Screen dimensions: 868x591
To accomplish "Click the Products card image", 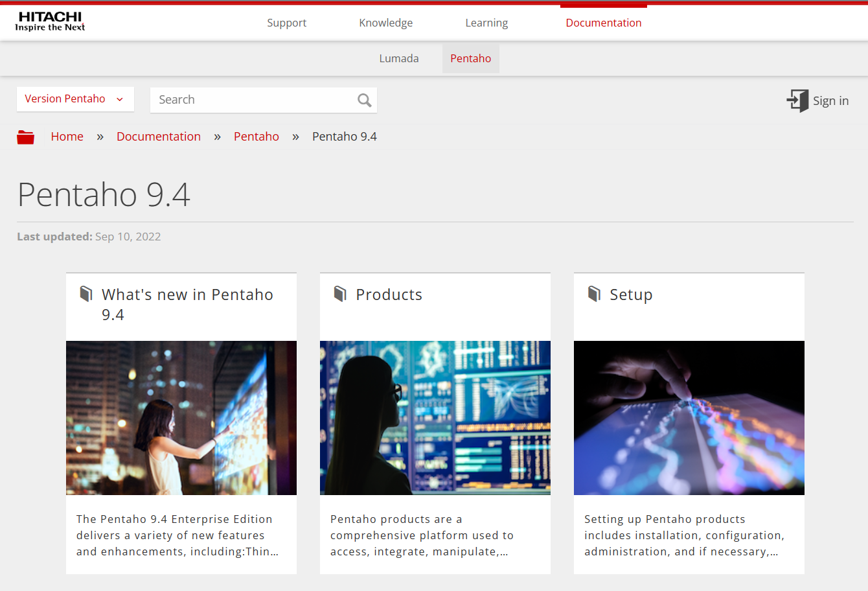I will pyautogui.click(x=435, y=418).
